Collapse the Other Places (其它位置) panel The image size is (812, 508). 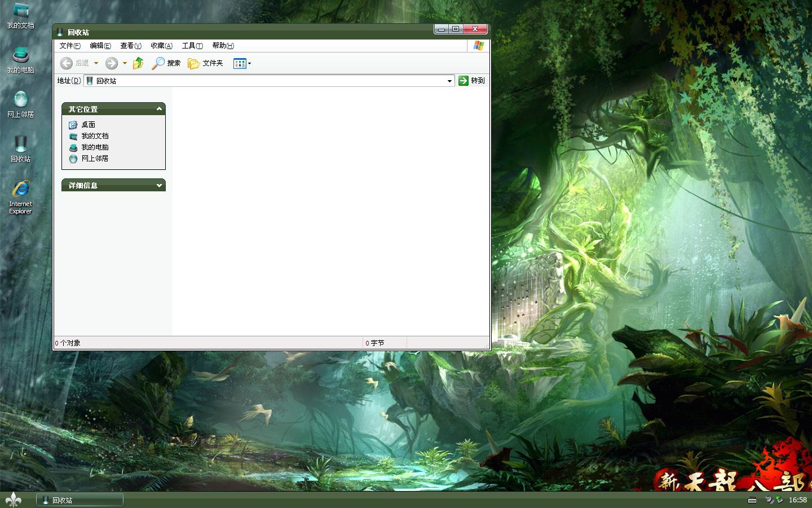coord(159,109)
